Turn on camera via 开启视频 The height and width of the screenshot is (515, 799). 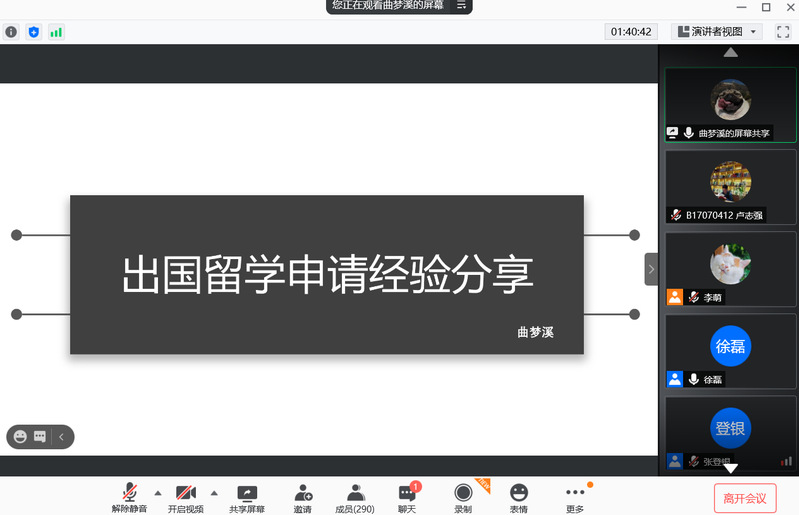coord(186,497)
